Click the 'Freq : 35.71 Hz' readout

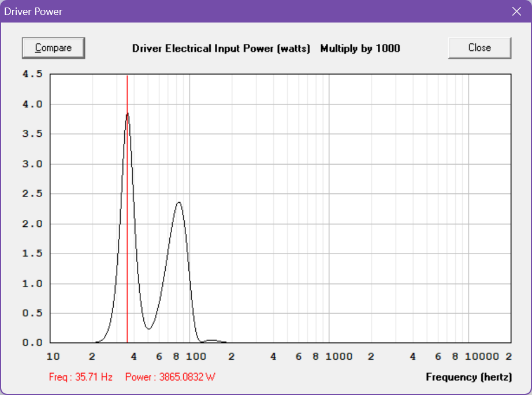coord(81,377)
